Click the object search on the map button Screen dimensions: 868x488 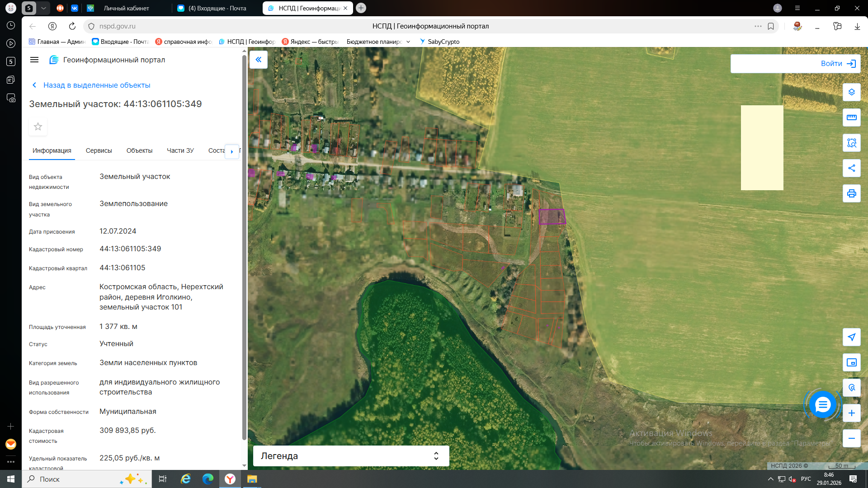pos(852,388)
